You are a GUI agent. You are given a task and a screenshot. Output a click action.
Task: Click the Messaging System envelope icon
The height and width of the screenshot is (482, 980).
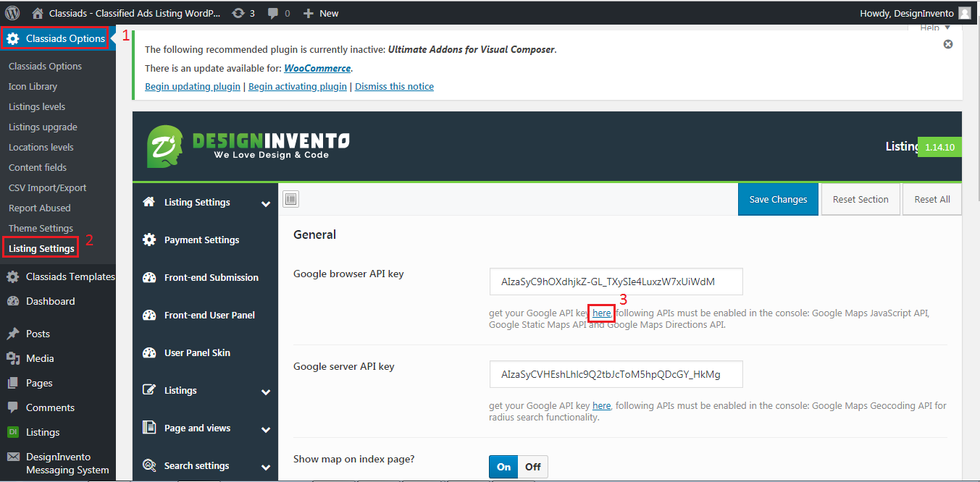point(13,457)
